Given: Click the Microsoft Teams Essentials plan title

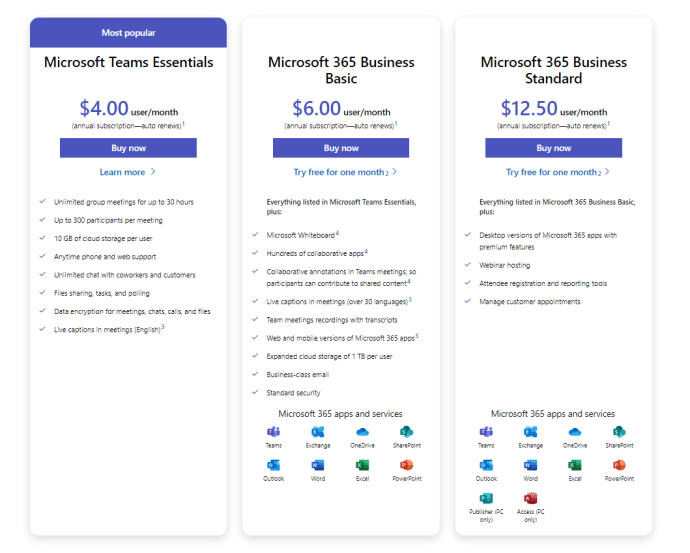Looking at the screenshot, I should 128,62.
